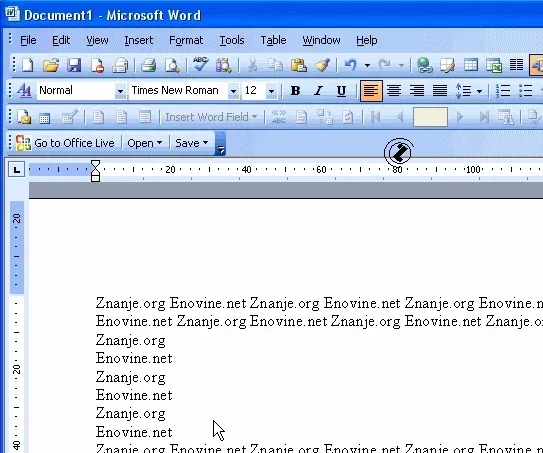The width and height of the screenshot is (543, 453).
Task: Open the Times New Roman font dropdown
Action: (x=233, y=91)
